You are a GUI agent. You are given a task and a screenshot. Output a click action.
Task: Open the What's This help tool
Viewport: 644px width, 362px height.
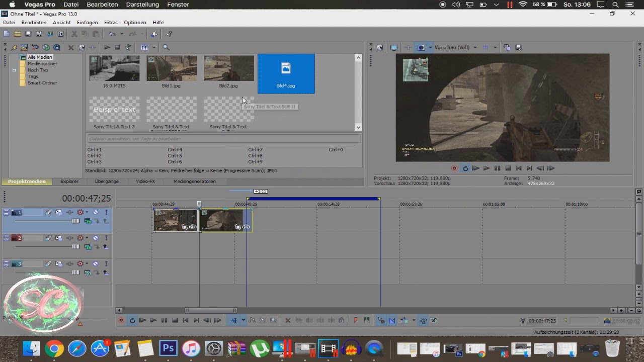pyautogui.click(x=169, y=34)
